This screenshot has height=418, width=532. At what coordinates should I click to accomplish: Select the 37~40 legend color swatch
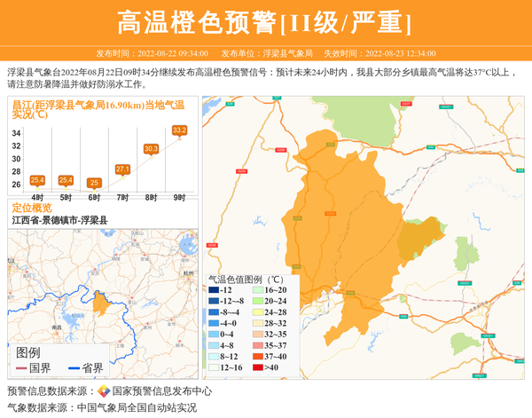click(255, 356)
